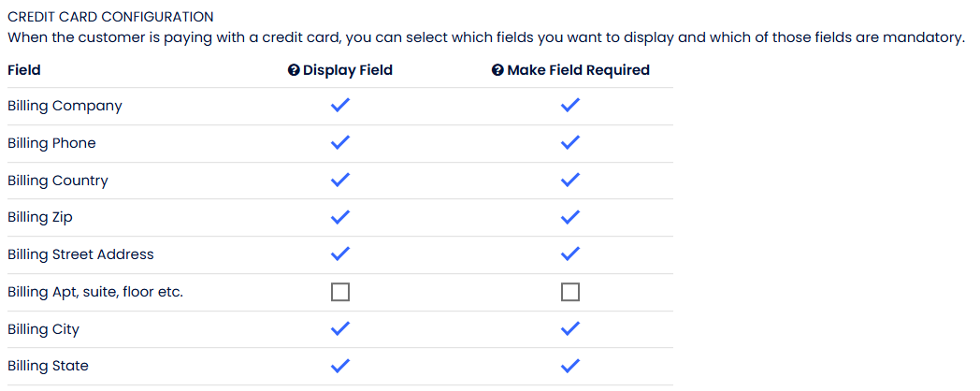The width and height of the screenshot is (980, 391).
Task: Click the Billing Apt, suite, floor etc. label
Action: pos(95,292)
